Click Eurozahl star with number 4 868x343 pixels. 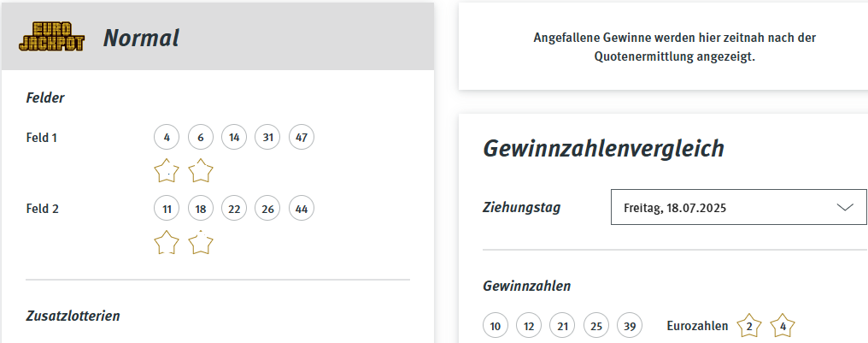tap(782, 326)
